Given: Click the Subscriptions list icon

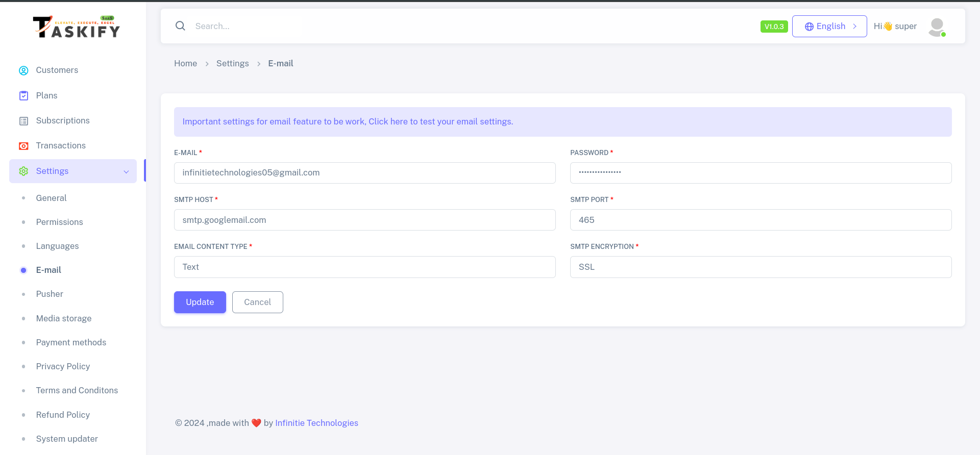Looking at the screenshot, I should [23, 121].
